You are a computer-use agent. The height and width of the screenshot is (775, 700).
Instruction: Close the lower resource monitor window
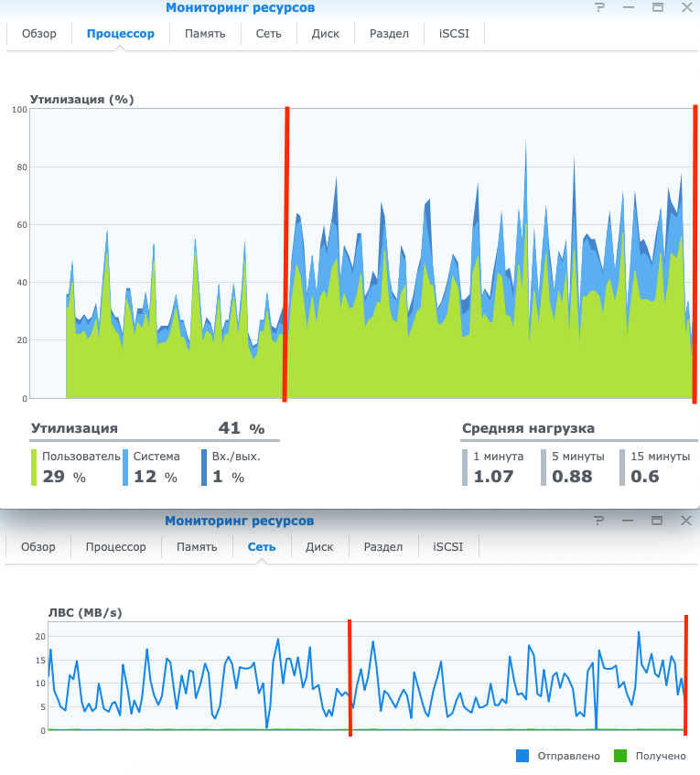pyautogui.click(x=686, y=521)
